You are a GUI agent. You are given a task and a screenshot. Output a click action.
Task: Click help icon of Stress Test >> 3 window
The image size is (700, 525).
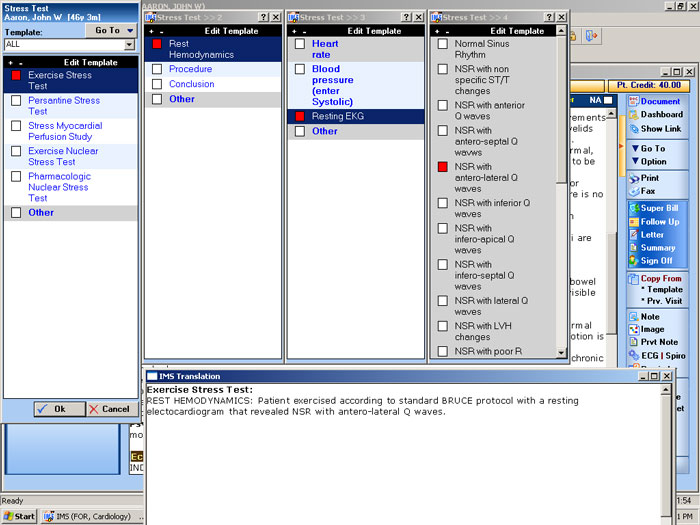point(407,17)
